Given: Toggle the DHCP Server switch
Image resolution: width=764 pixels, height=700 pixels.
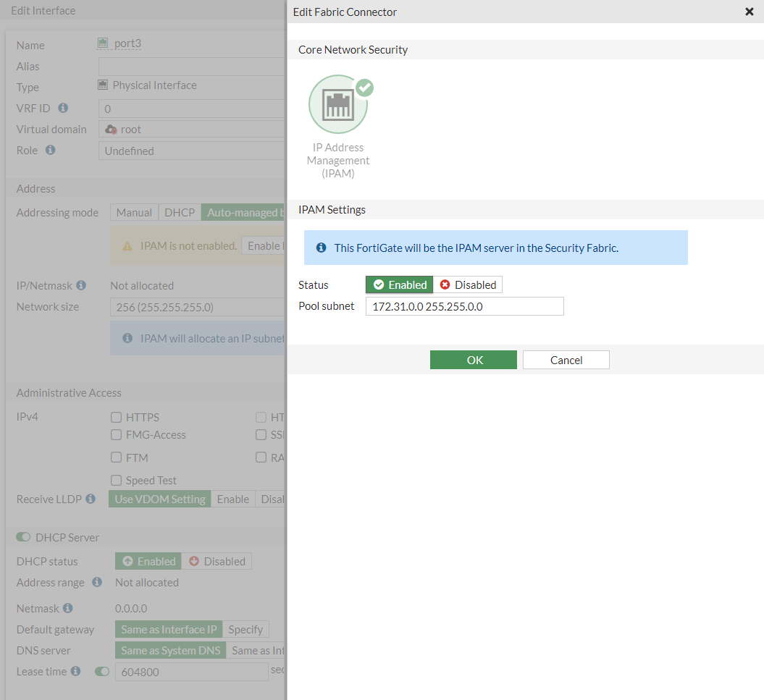Looking at the screenshot, I should pyautogui.click(x=23, y=537).
